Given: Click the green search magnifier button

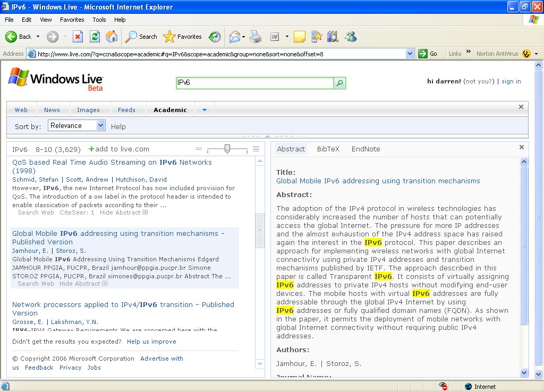Looking at the screenshot, I should 339,83.
